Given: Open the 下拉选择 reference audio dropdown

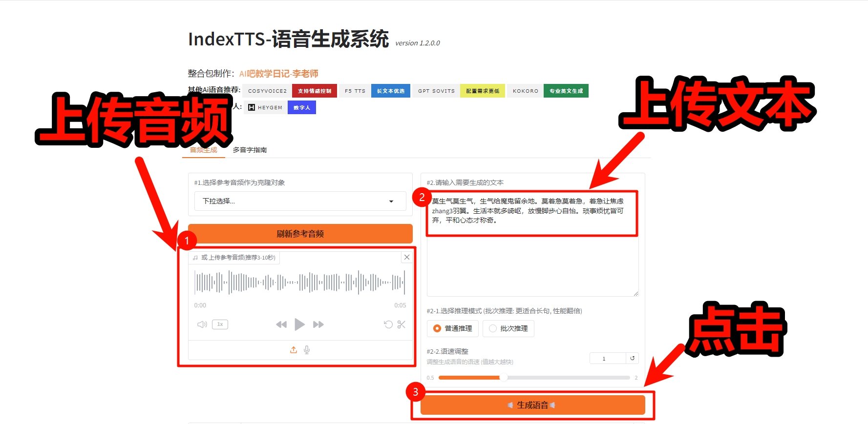Looking at the screenshot, I should 300,201.
